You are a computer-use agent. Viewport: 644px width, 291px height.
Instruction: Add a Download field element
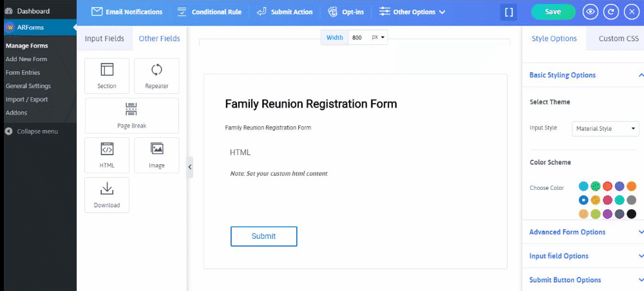tap(107, 195)
